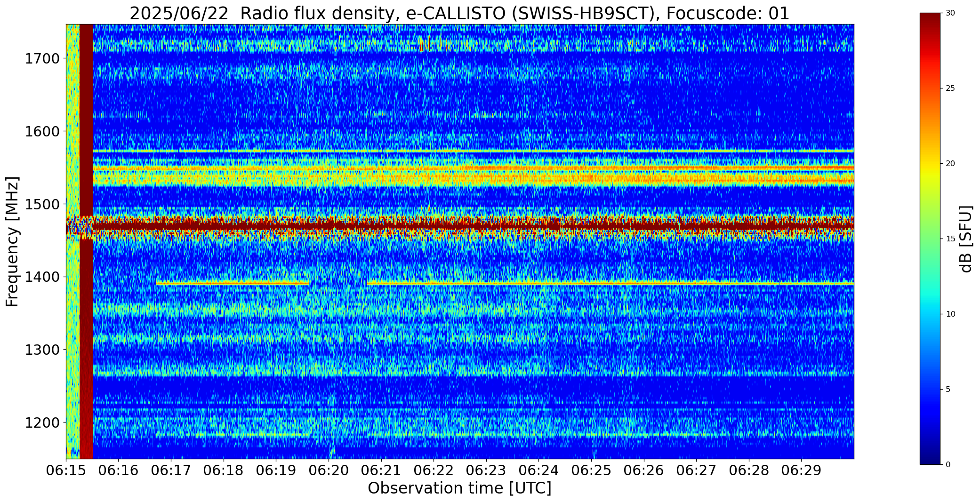The image size is (980, 502).
Task: Click the 1300 frequency tick label
Action: click(x=42, y=350)
